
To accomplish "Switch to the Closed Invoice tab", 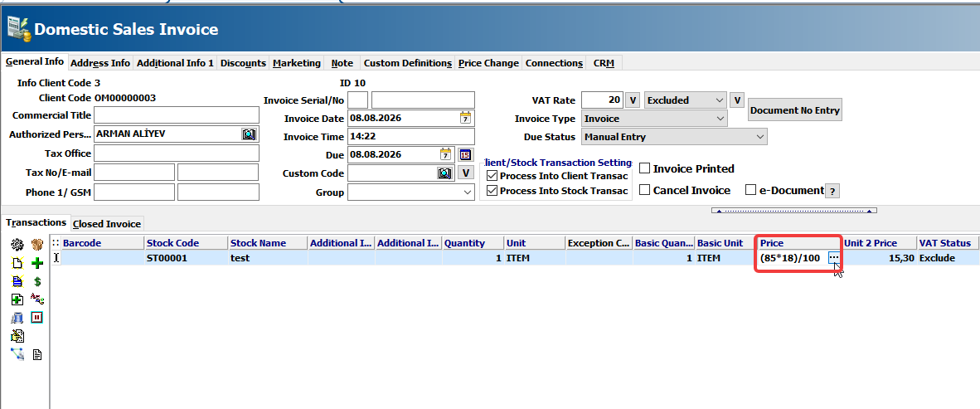I will click(x=107, y=224).
